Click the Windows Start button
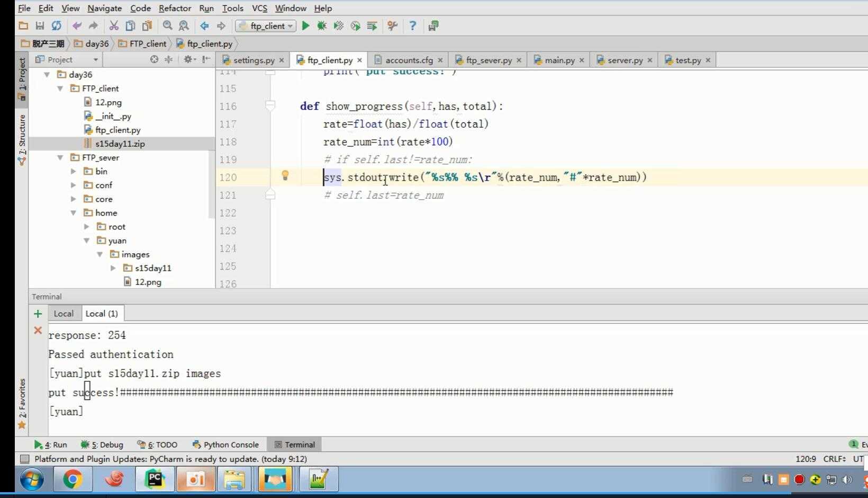Image resolution: width=868 pixels, height=498 pixels. [32, 480]
